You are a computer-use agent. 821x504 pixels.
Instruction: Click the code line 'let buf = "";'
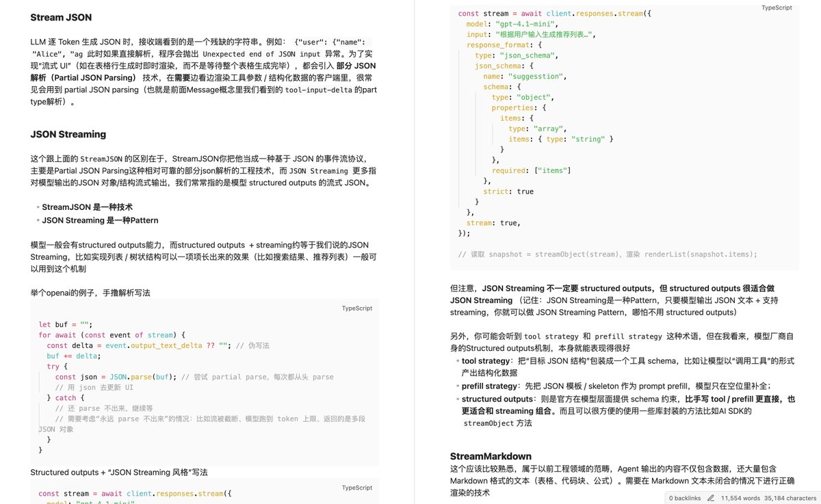[65, 325]
